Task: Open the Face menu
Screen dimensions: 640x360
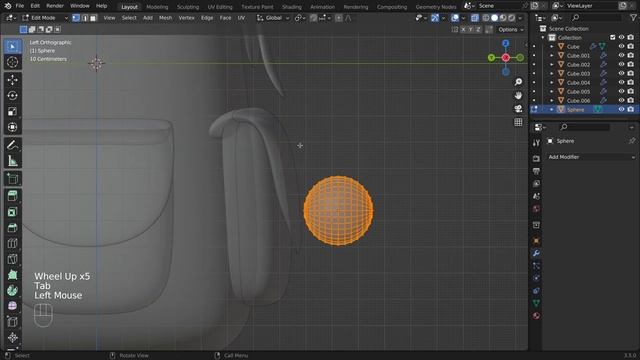Action: pos(225,18)
